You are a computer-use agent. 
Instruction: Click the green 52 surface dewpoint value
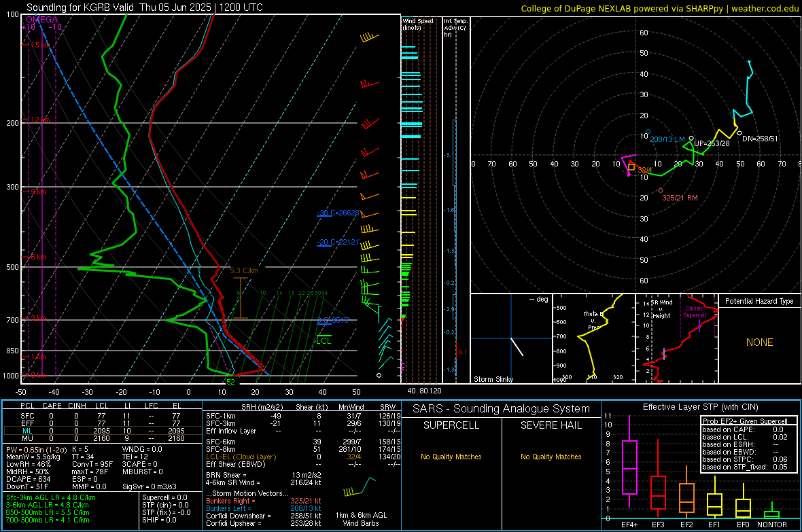[x=230, y=382]
